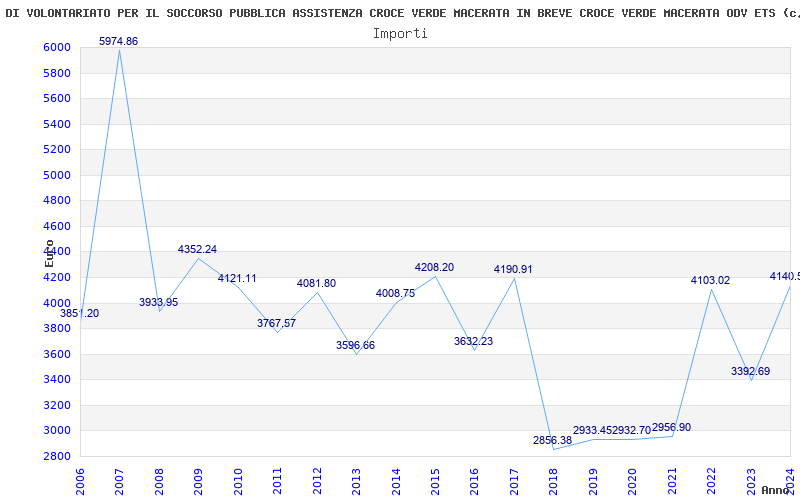
Task: Click the 4121.11 data label
Action: click(x=237, y=278)
